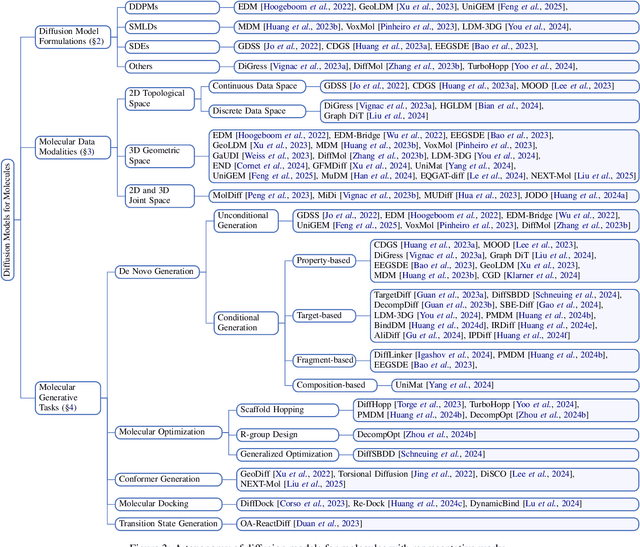Click the Target-based node

(x=322, y=315)
